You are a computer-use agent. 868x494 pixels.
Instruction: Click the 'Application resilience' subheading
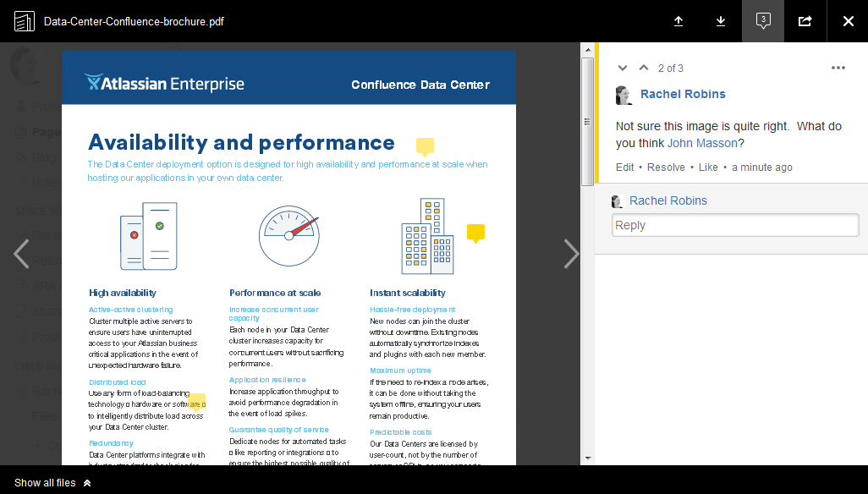267,380
